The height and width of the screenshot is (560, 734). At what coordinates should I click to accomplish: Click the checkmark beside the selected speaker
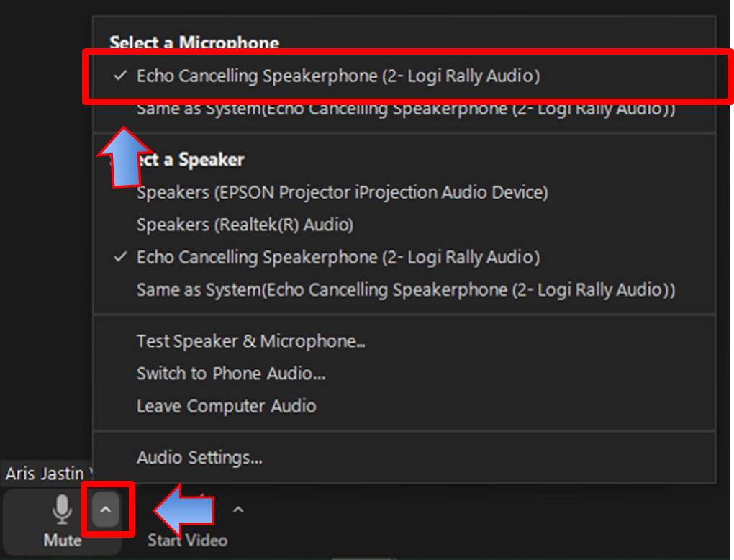coord(121,257)
